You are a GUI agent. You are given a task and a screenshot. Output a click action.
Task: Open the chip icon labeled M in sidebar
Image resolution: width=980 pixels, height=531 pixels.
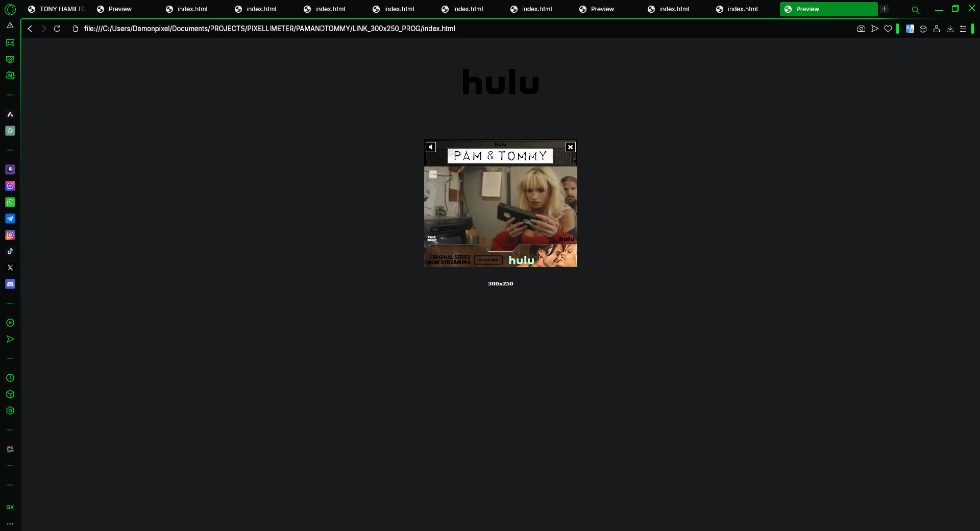10,76
